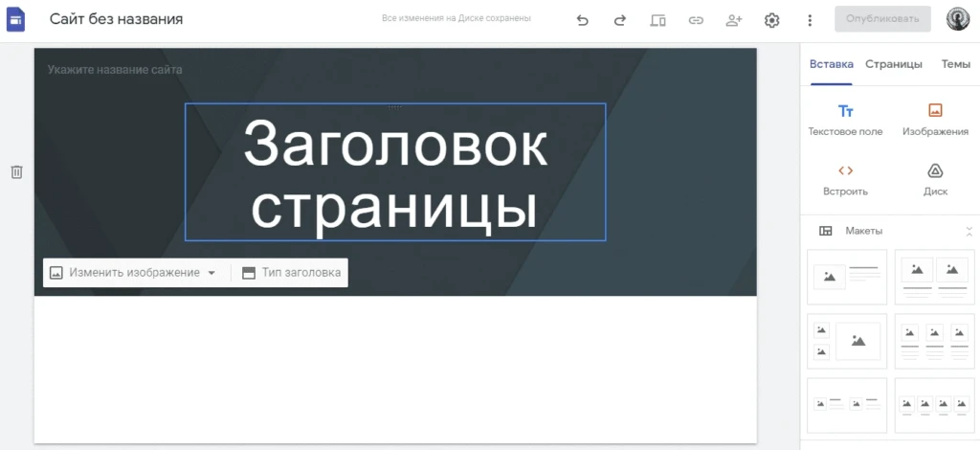980x450 pixels.
Task: Insert from Диск Google Drive
Action: (936, 180)
